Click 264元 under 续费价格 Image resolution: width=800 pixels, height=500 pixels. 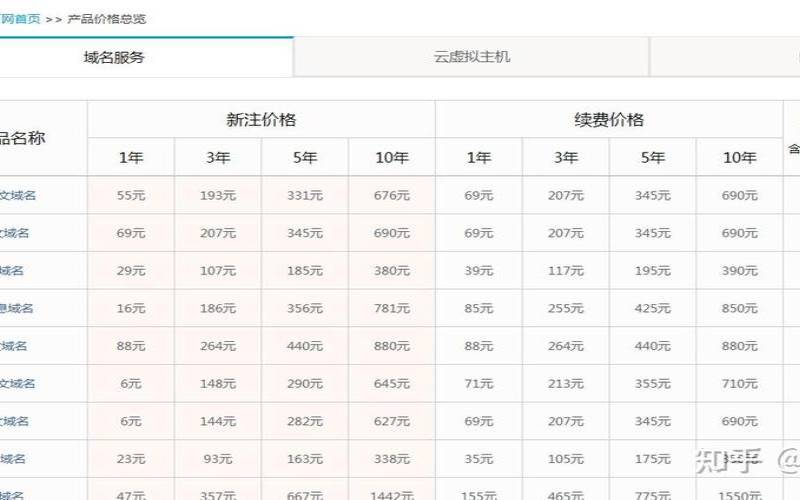click(x=565, y=346)
